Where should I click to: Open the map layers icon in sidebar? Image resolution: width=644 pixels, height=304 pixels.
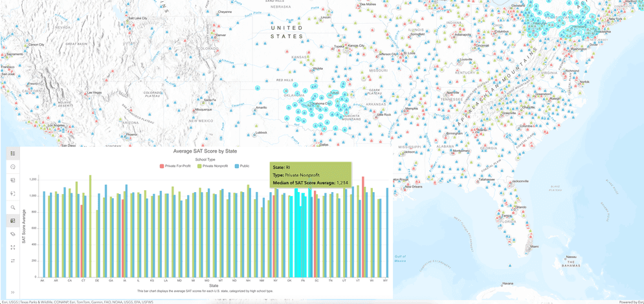[x=13, y=180]
